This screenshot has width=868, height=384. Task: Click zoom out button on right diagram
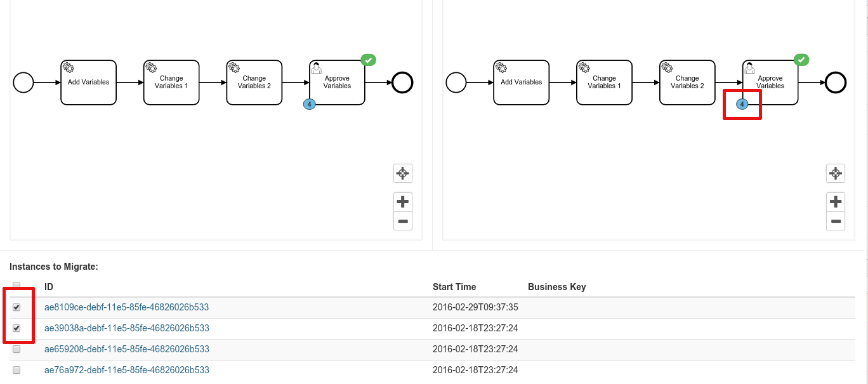pyautogui.click(x=836, y=222)
